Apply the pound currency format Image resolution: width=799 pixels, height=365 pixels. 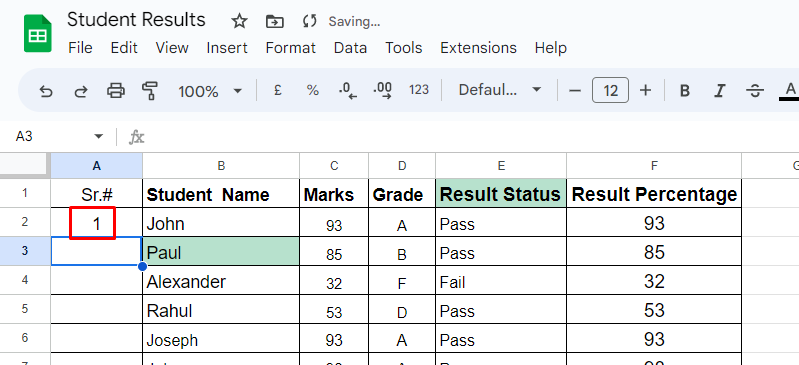[x=278, y=91]
